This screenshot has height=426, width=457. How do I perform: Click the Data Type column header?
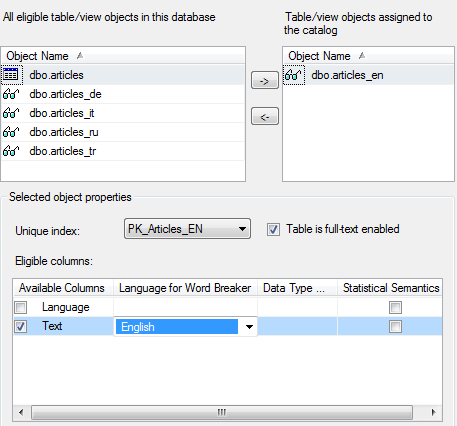(297, 288)
